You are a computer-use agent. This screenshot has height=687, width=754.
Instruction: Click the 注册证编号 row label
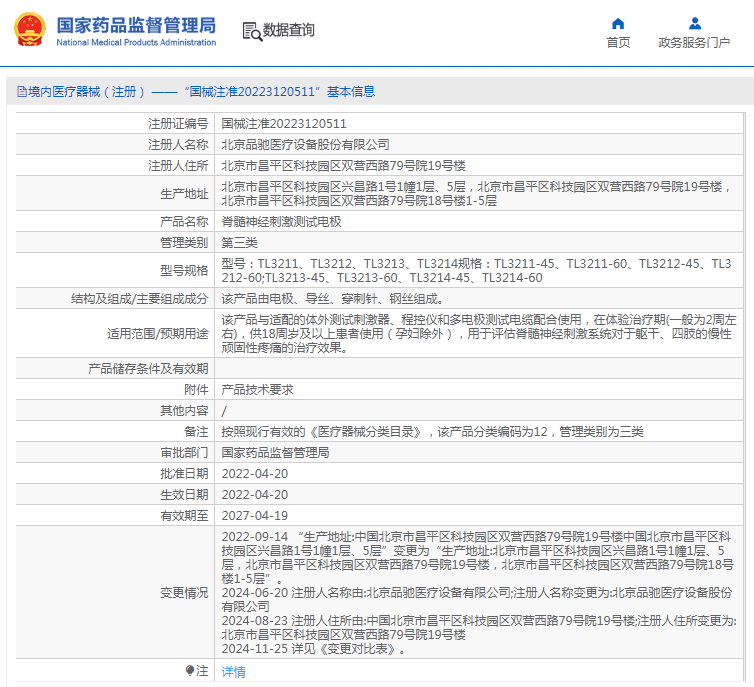(x=178, y=124)
